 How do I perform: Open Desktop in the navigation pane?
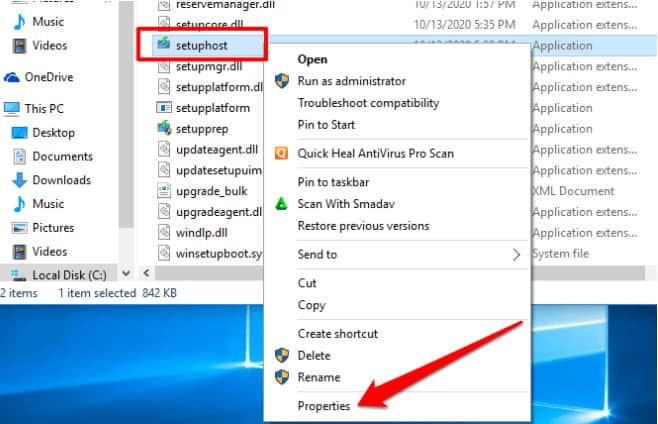(53, 133)
